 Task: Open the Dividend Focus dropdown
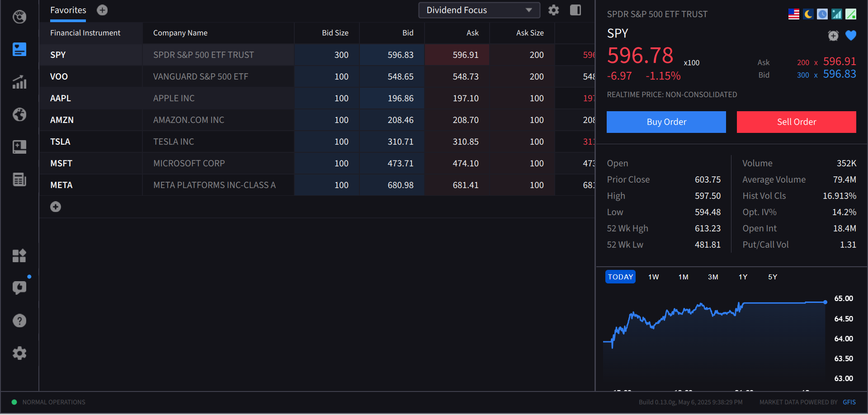479,10
